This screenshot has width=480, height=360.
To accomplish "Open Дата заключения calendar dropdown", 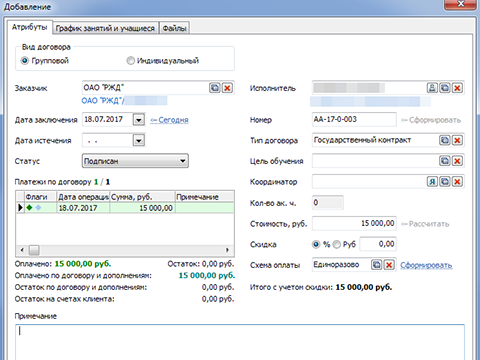I will pos(139,120).
